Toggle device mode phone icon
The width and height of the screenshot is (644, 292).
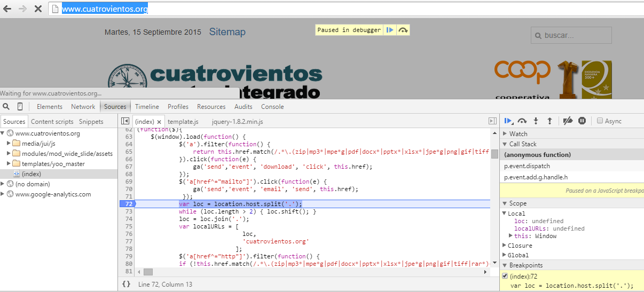[20, 107]
